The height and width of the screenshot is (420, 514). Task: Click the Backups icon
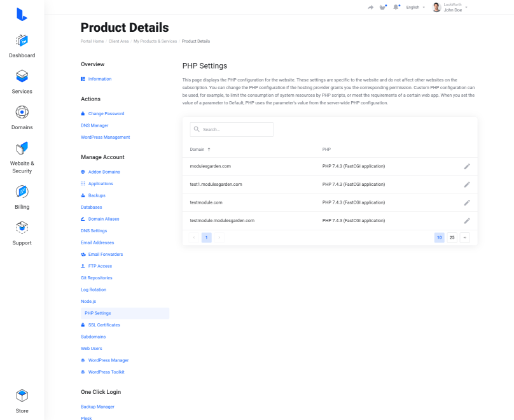point(83,195)
